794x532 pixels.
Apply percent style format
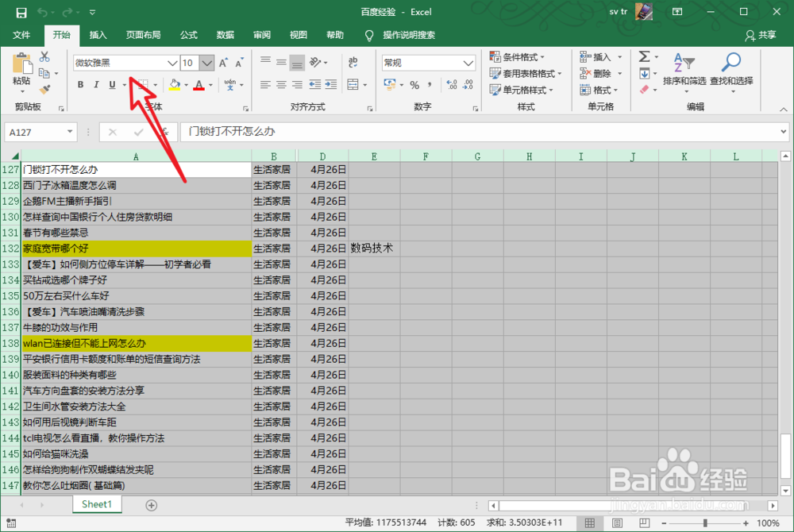(x=414, y=84)
